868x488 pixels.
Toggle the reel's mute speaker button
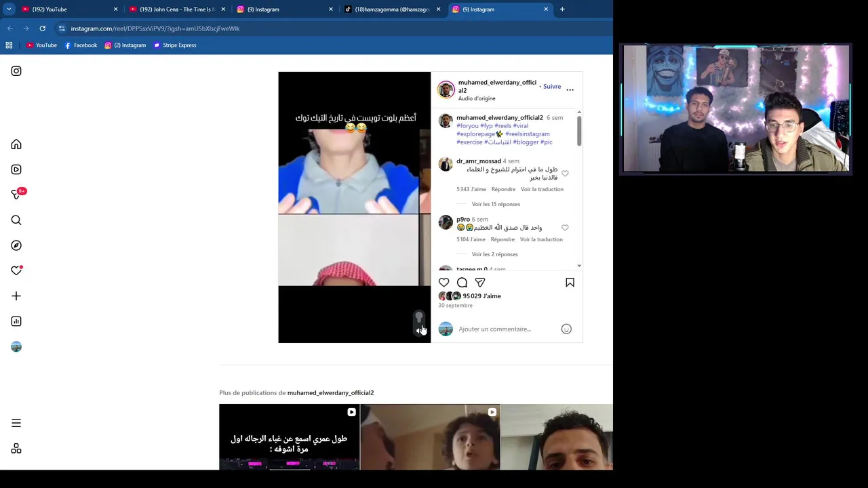[x=418, y=330]
